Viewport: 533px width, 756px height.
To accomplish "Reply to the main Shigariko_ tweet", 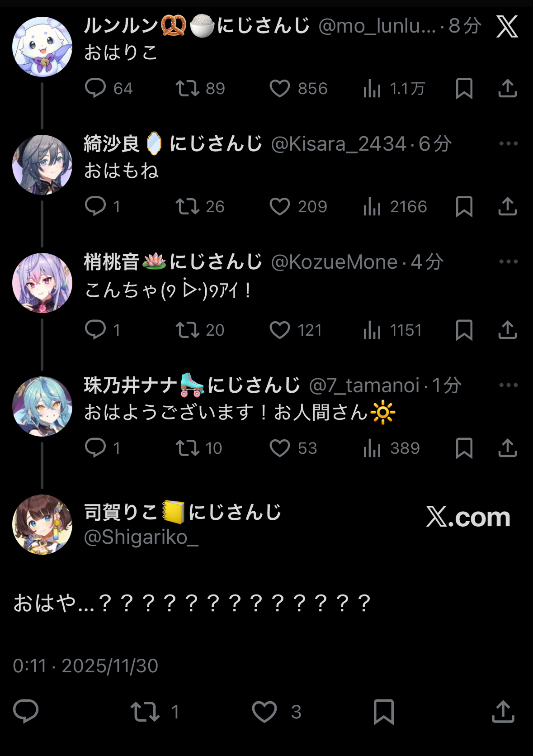I will [x=26, y=712].
